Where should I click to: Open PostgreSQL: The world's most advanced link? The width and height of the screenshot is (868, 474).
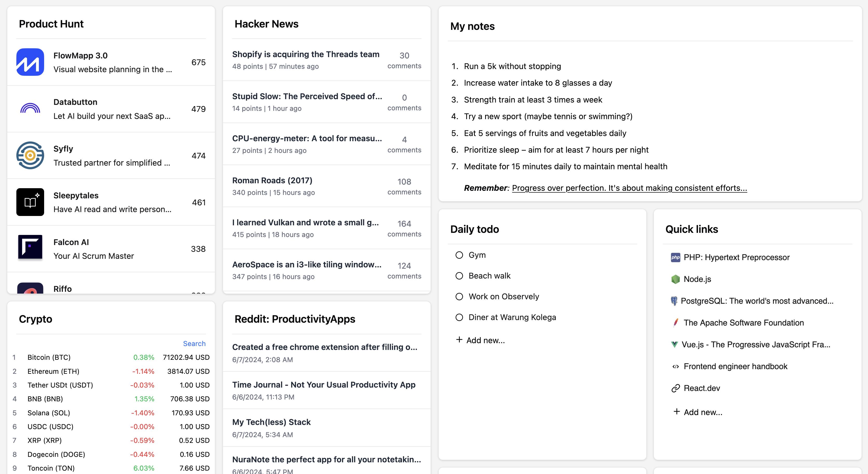point(757,301)
